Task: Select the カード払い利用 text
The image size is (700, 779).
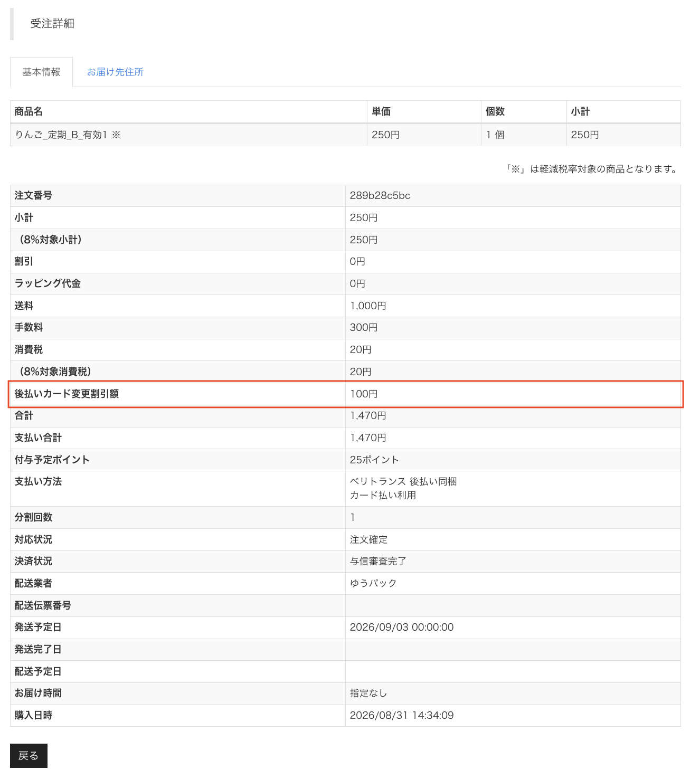Action: [383, 496]
